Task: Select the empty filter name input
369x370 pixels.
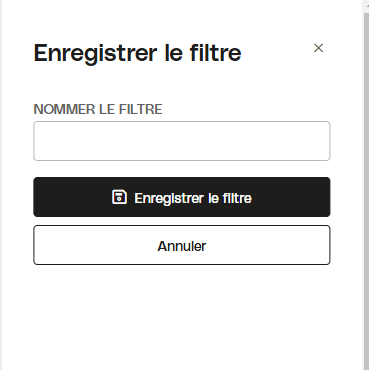Action: [182, 141]
